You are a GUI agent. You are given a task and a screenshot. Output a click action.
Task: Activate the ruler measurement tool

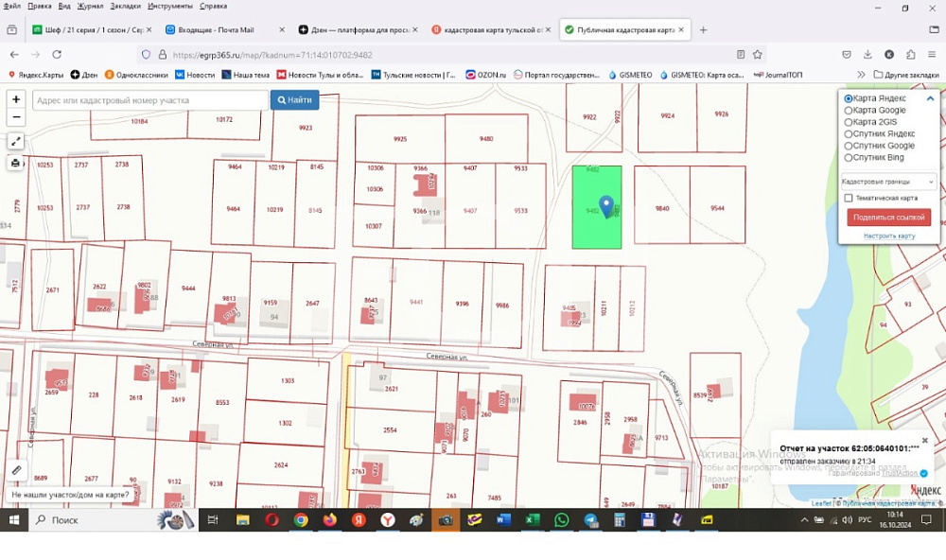click(16, 470)
